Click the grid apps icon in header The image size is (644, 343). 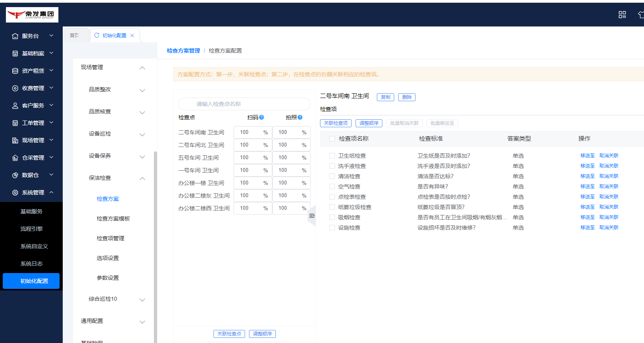pos(622,15)
